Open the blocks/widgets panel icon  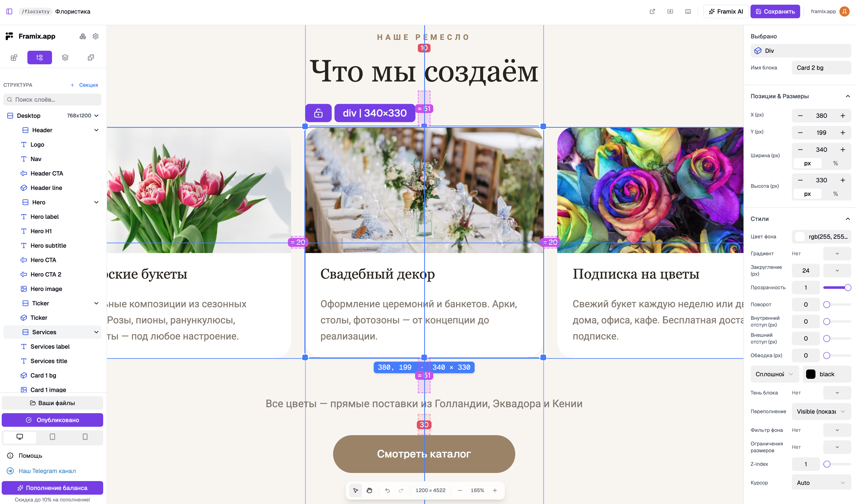(14, 57)
